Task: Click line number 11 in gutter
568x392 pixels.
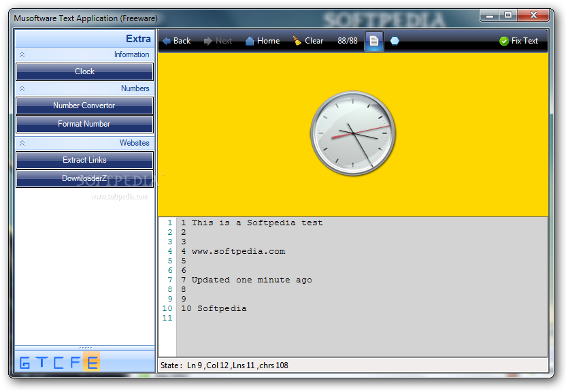Action: [167, 318]
